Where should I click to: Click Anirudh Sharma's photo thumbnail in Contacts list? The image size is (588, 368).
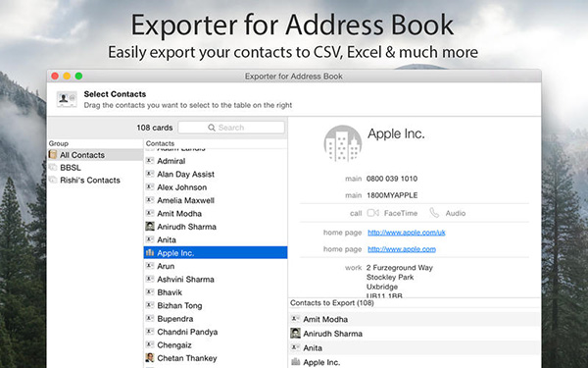click(x=150, y=226)
